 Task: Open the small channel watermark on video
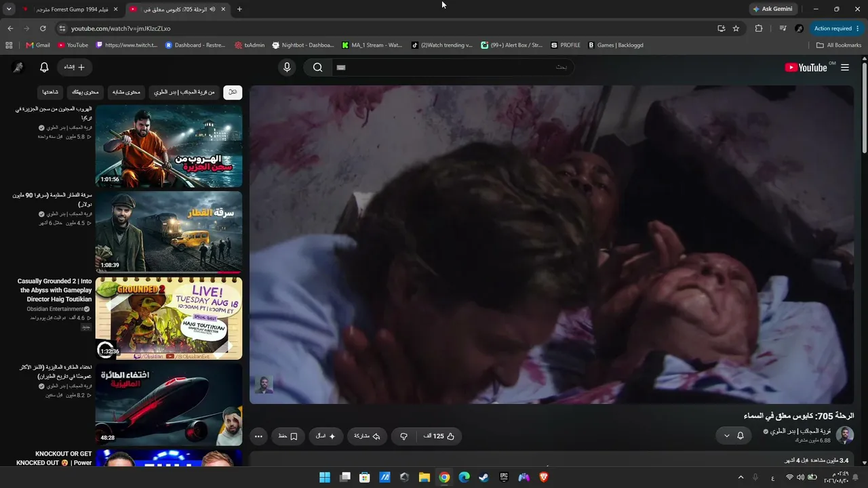(264, 385)
